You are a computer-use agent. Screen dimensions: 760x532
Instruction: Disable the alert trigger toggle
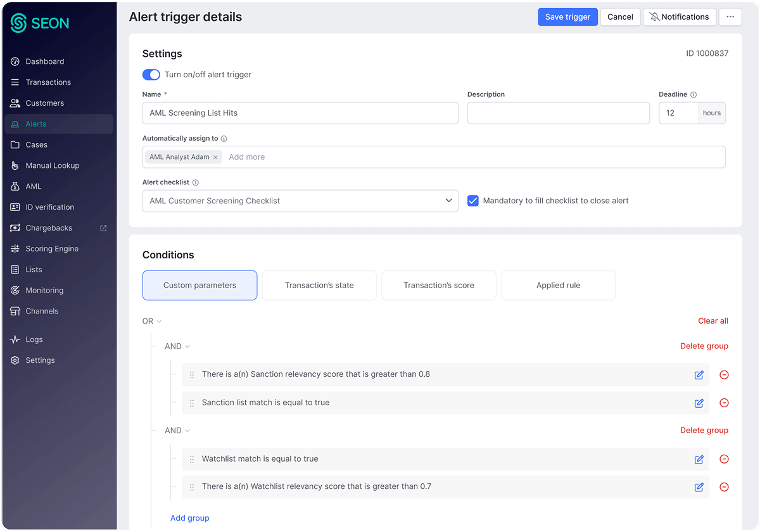(x=151, y=74)
